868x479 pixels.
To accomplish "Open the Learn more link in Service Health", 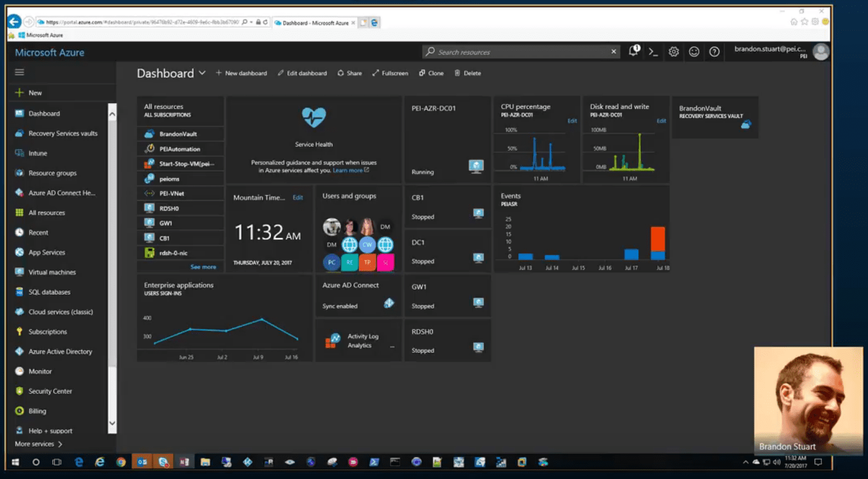I will [351, 170].
